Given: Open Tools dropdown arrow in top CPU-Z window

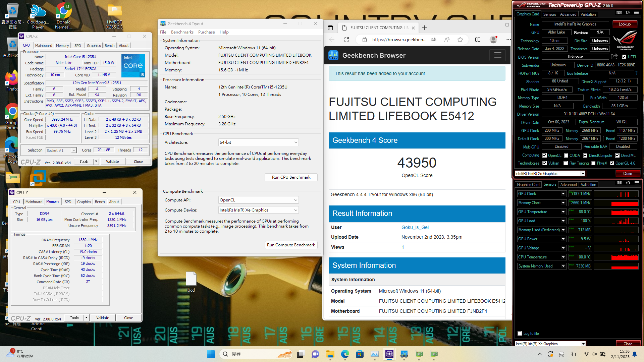Looking at the screenshot, I should pos(96,162).
